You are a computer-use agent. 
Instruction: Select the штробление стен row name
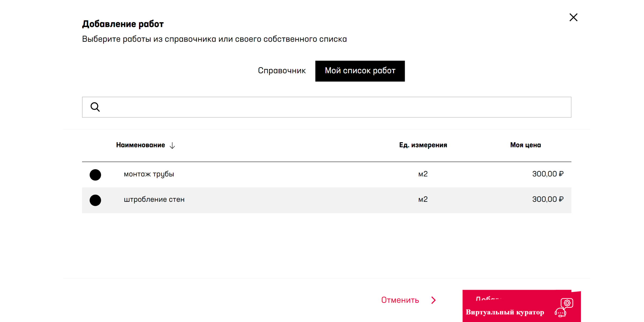154,200
